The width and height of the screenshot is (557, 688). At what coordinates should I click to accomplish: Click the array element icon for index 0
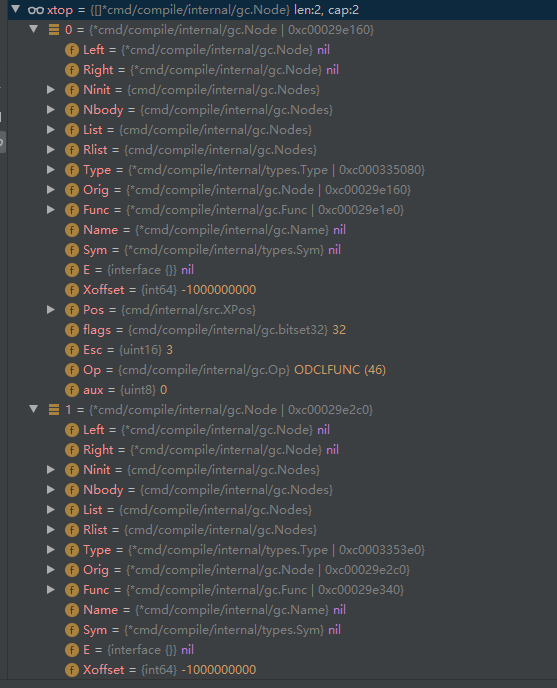point(54,30)
